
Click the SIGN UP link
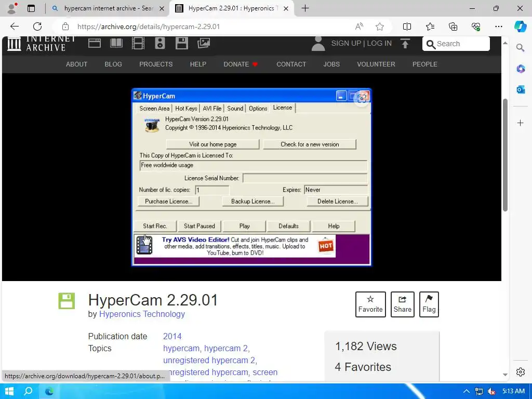click(346, 44)
